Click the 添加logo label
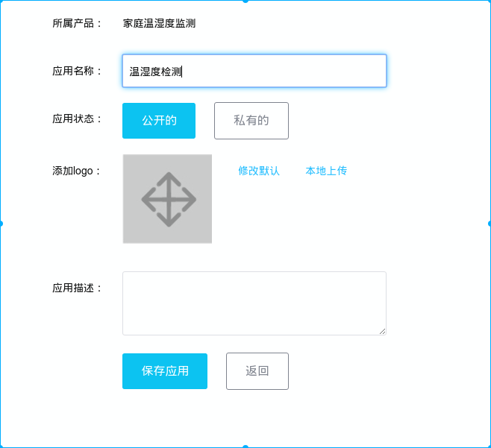Viewport: 491px width, 448px height. point(76,171)
